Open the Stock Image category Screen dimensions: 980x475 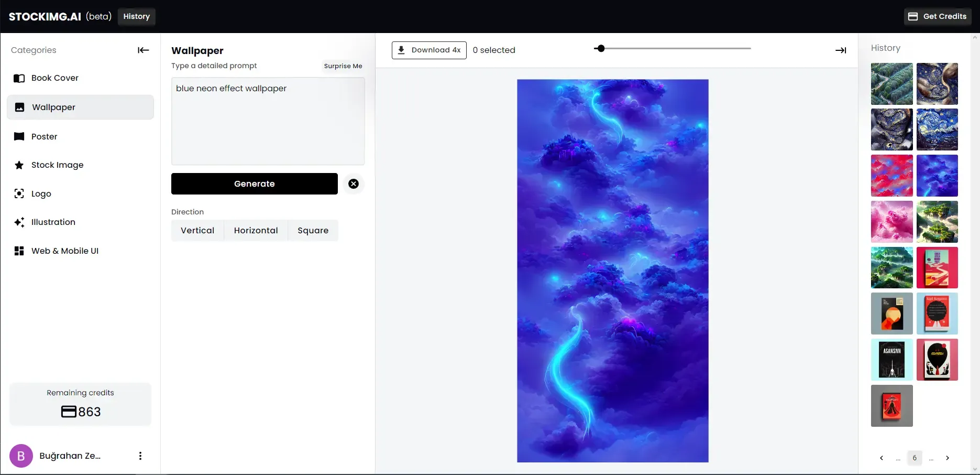[19, 165]
